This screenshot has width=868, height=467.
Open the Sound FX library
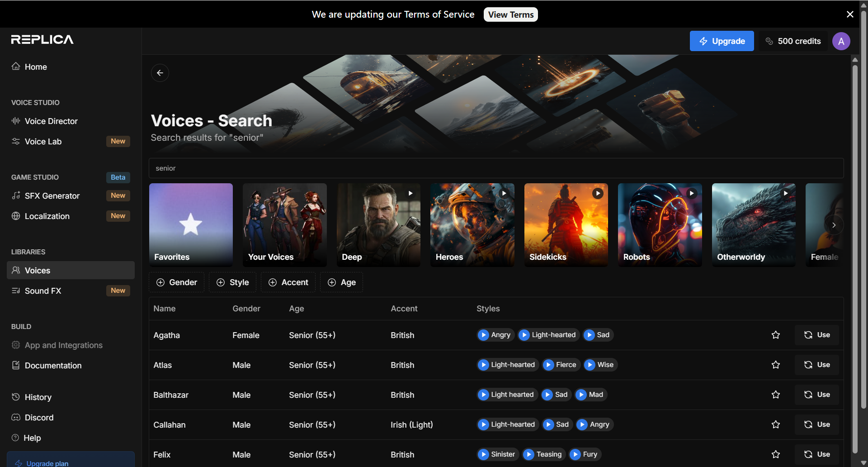coord(71,291)
